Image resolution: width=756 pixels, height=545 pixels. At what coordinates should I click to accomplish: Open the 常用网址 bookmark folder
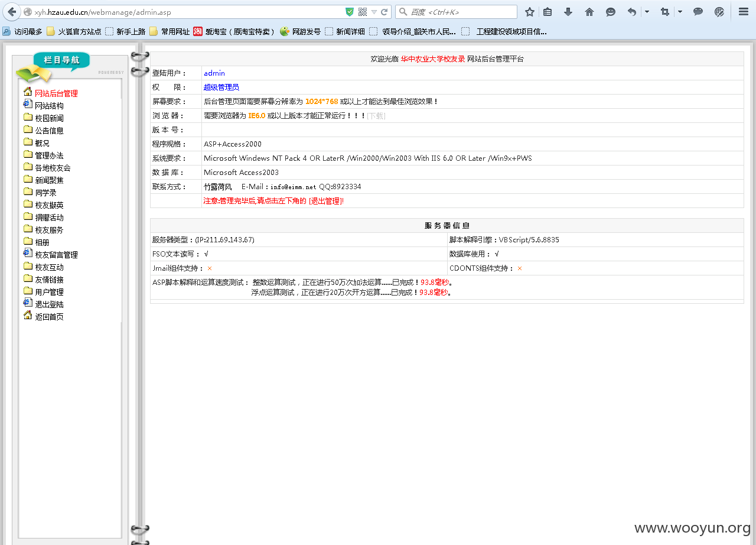pyautogui.click(x=170, y=31)
